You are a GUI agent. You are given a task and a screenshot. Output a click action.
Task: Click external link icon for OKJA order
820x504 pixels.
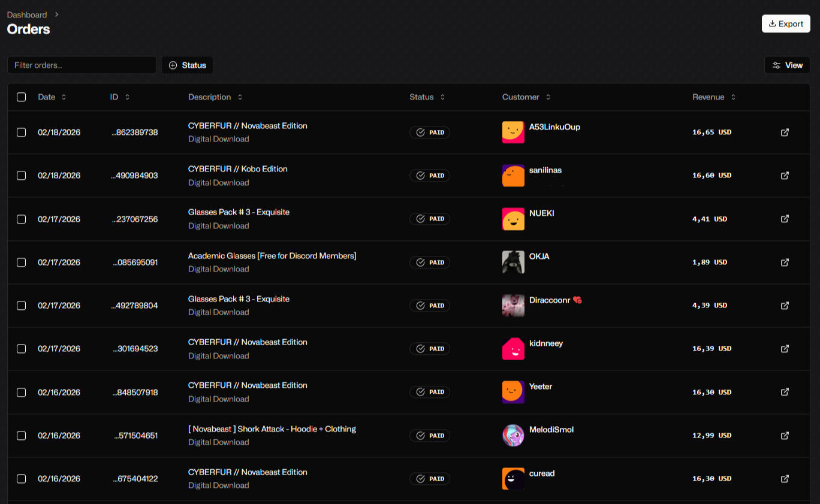785,262
